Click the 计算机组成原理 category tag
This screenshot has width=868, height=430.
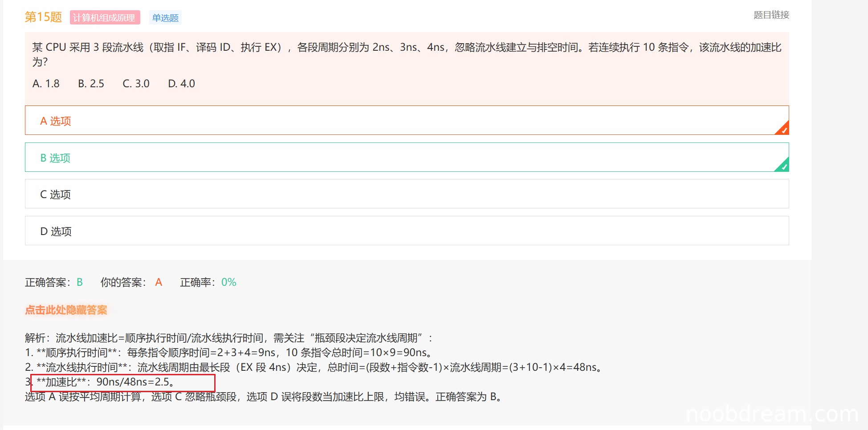(105, 17)
